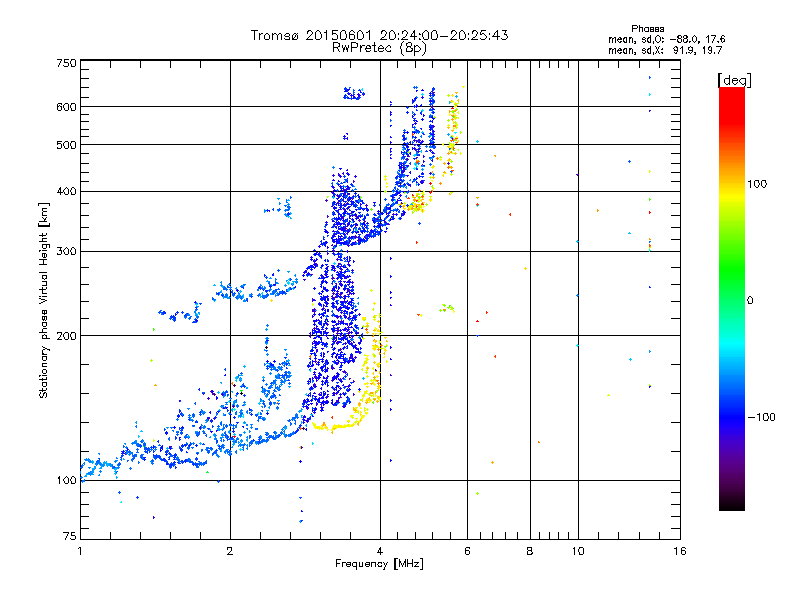Viewport: 800px width, 600px height.
Task: Click the x-axis tick label '4'
Action: 380,551
